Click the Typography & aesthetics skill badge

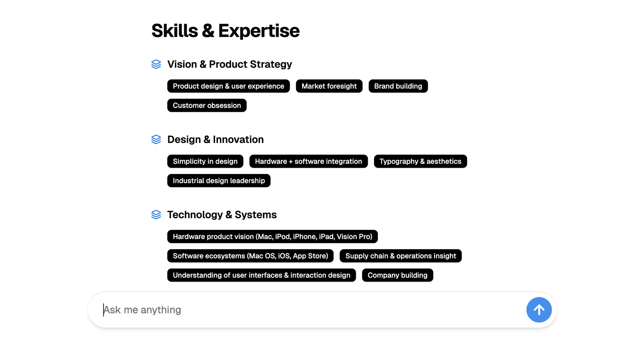[420, 161]
